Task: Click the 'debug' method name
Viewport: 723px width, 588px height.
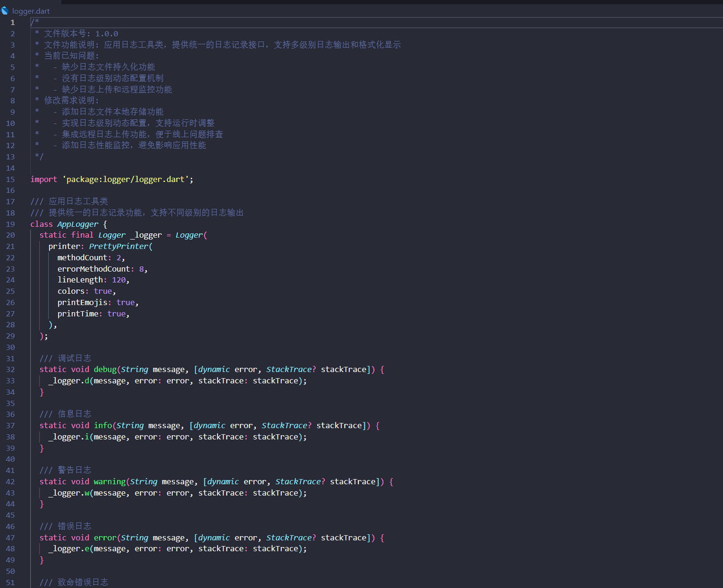Action: point(105,370)
